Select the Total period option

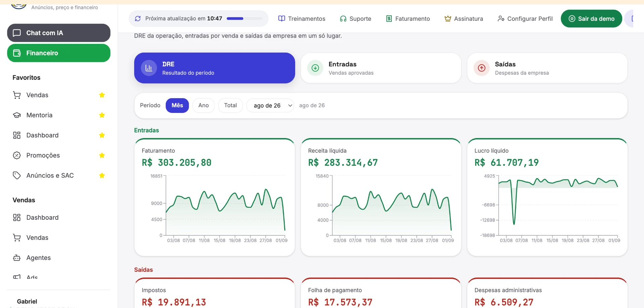coord(230,106)
